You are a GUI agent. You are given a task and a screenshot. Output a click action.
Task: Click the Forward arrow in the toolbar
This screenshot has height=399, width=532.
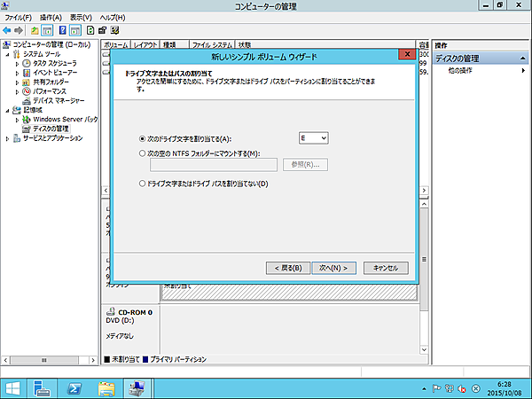[19, 30]
